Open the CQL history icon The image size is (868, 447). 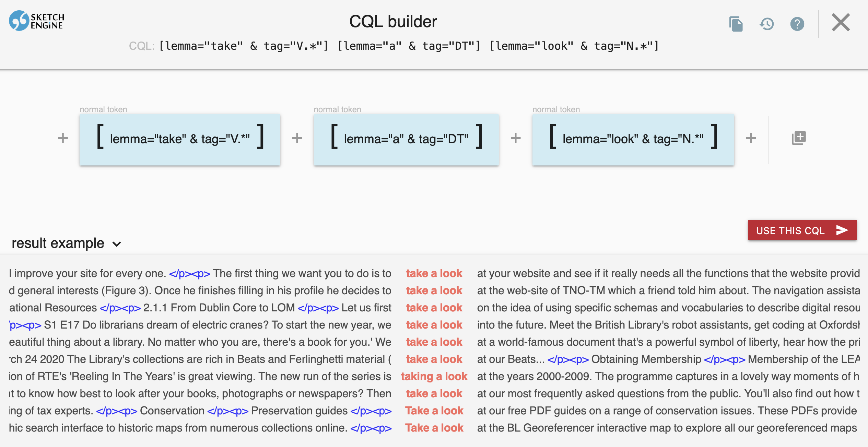tap(766, 24)
